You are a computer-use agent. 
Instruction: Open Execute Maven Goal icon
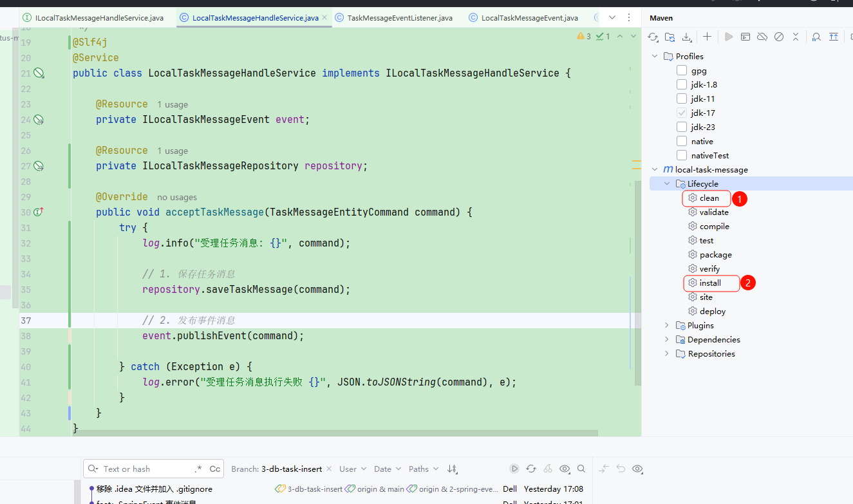click(745, 37)
